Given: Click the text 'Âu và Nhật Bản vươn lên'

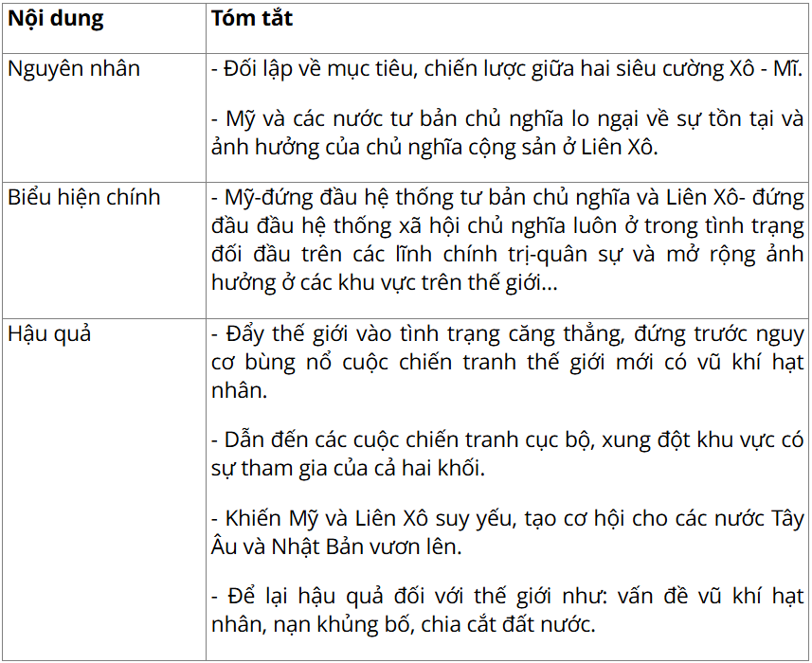Looking at the screenshot, I should pyautogui.click(x=336, y=547).
